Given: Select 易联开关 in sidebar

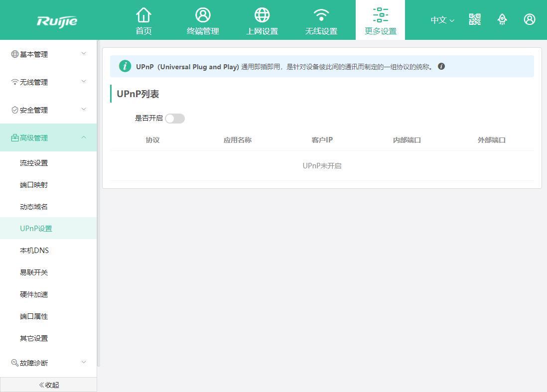Looking at the screenshot, I should tap(48, 272).
